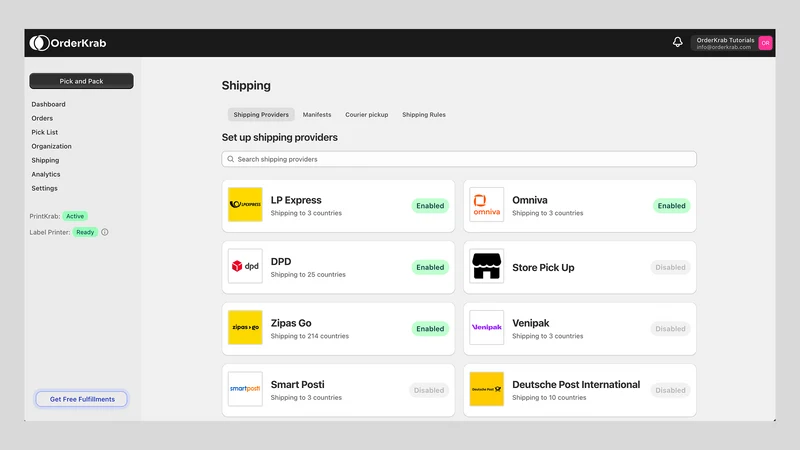Click the info@orderkrab.com email text

[x=723, y=47]
